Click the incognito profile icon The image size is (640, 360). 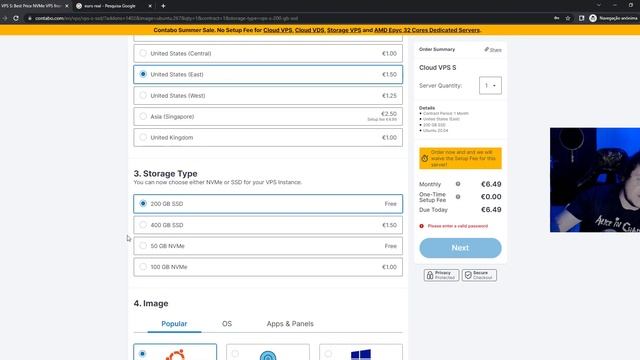tap(593, 18)
